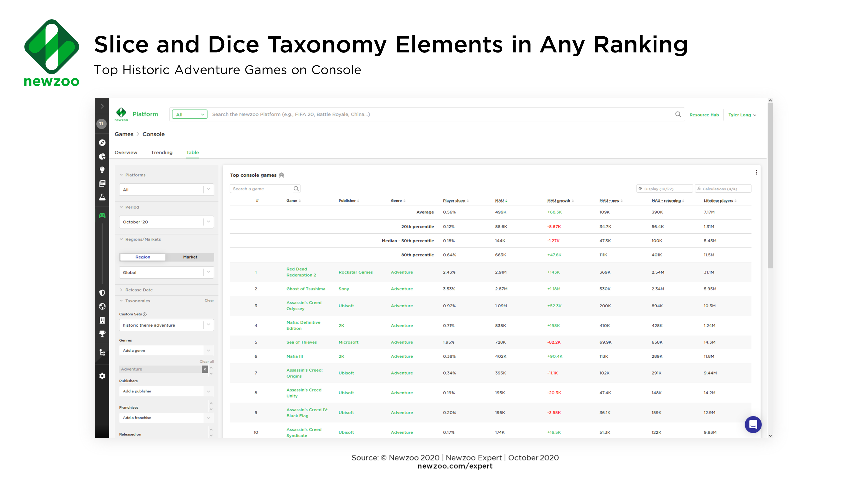Click the magnifier in the top search bar

pos(678,115)
